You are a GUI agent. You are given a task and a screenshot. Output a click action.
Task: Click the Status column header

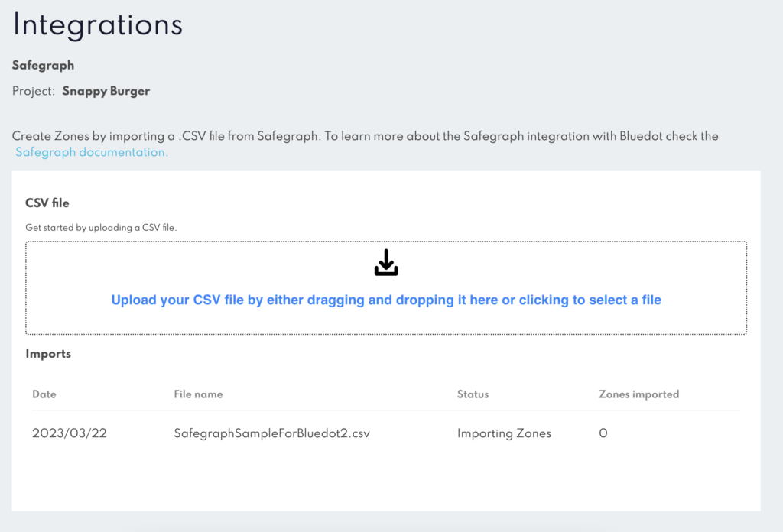(x=473, y=394)
